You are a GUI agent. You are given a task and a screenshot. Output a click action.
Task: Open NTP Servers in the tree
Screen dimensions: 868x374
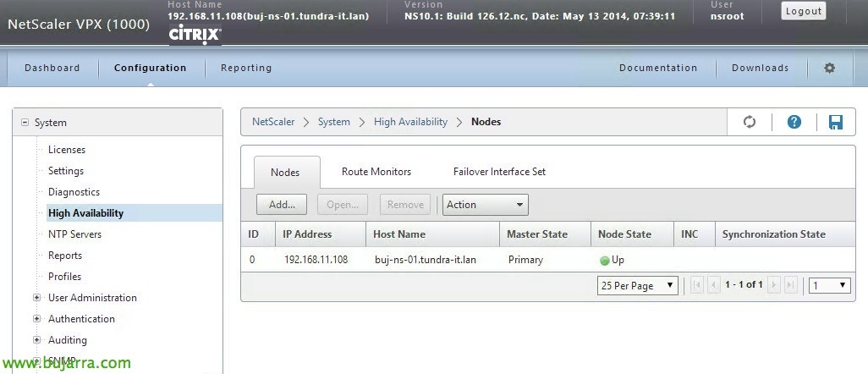click(74, 234)
